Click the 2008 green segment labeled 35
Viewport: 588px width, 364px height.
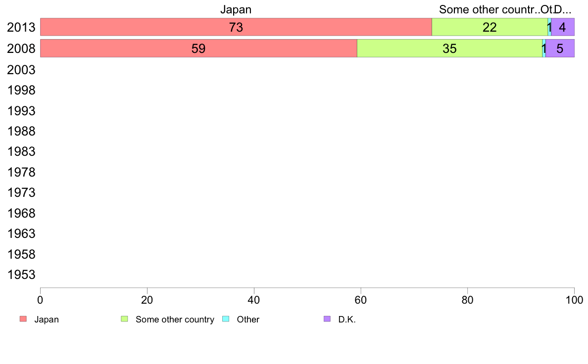click(449, 48)
